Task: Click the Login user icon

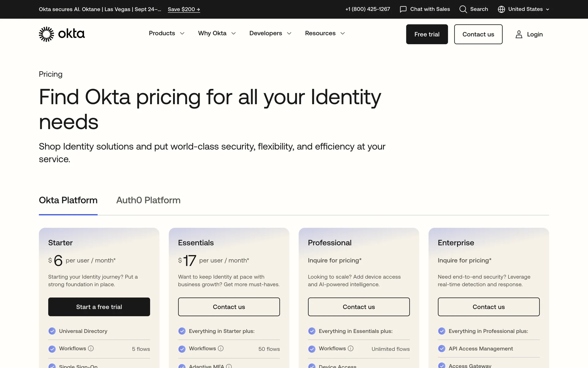Action: point(519,34)
